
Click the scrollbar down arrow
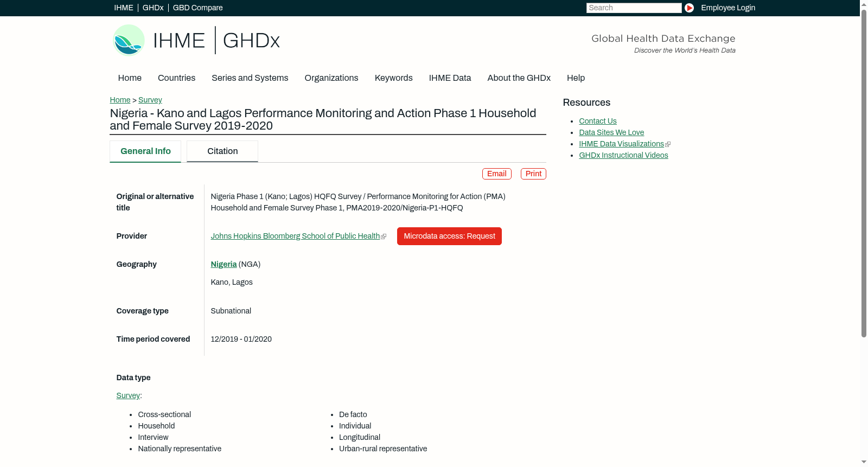[864, 463]
